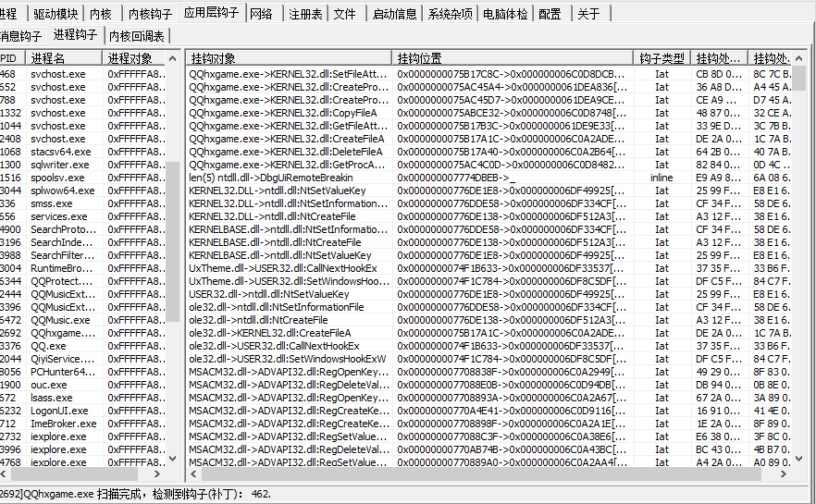Screen dimensions: 816x504
Task: Select USER32.dll ntdll.dll:NtSetValueKey hook row
Action: click(x=489, y=294)
